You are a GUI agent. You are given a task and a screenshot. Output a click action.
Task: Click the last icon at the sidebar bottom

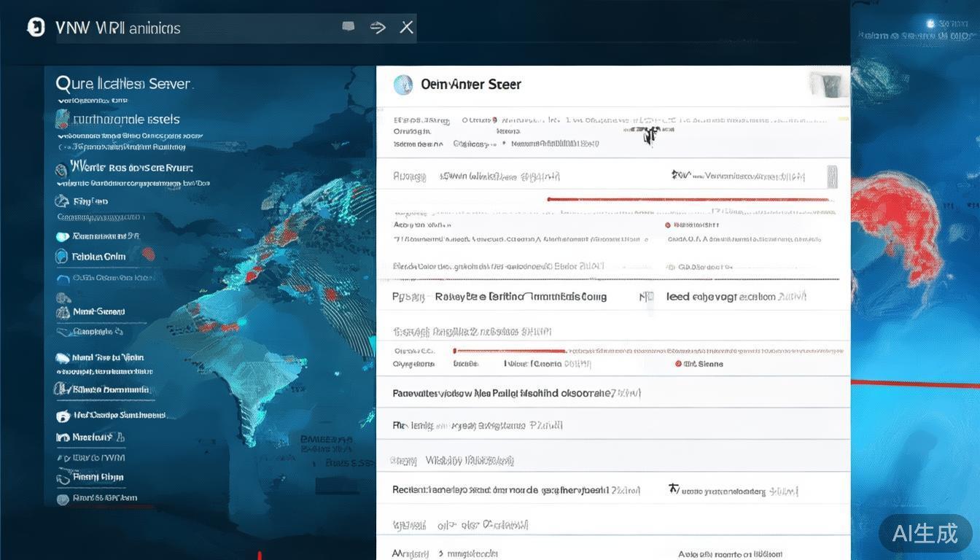[63, 499]
